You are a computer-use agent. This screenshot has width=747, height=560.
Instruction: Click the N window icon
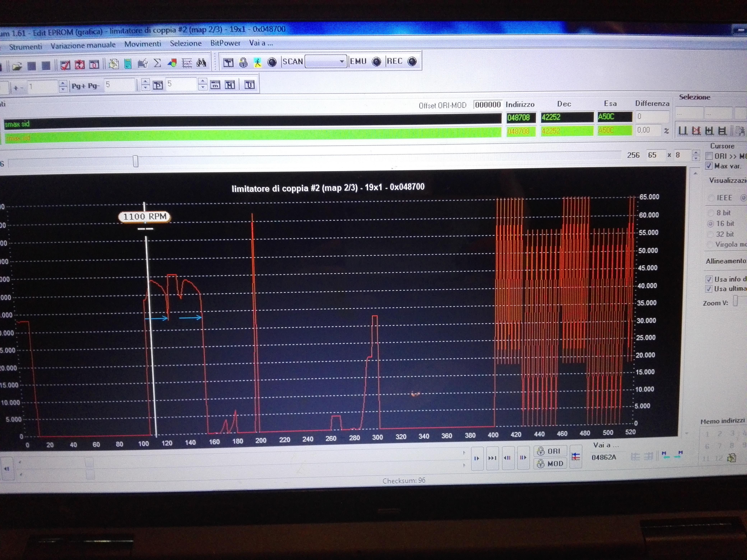click(x=230, y=85)
